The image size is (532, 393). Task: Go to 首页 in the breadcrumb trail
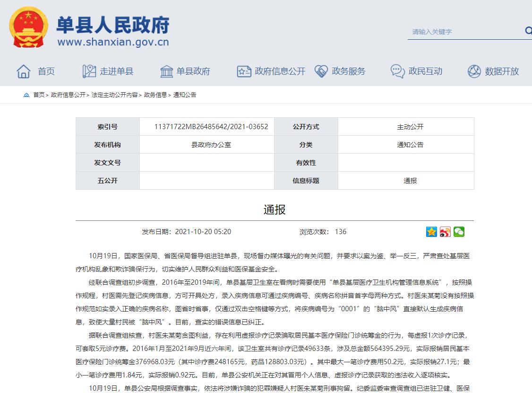pos(39,95)
